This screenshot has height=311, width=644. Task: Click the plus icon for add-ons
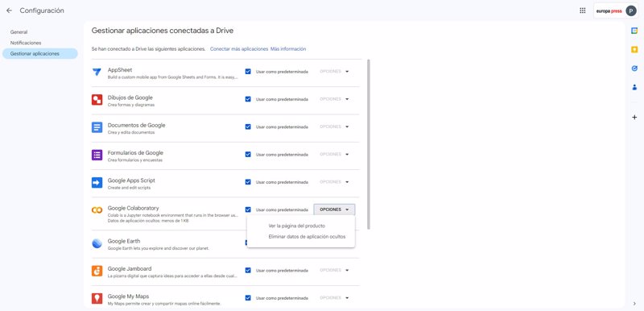pos(634,117)
